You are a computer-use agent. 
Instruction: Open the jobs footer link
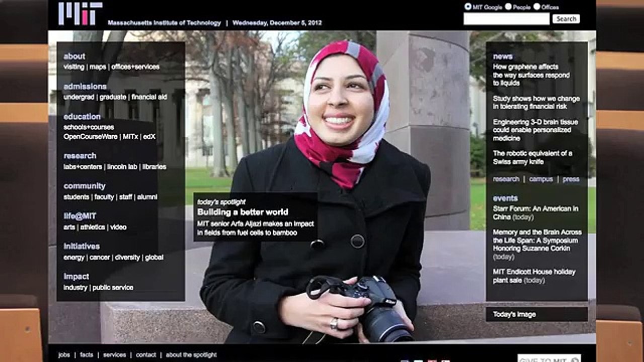(x=64, y=355)
